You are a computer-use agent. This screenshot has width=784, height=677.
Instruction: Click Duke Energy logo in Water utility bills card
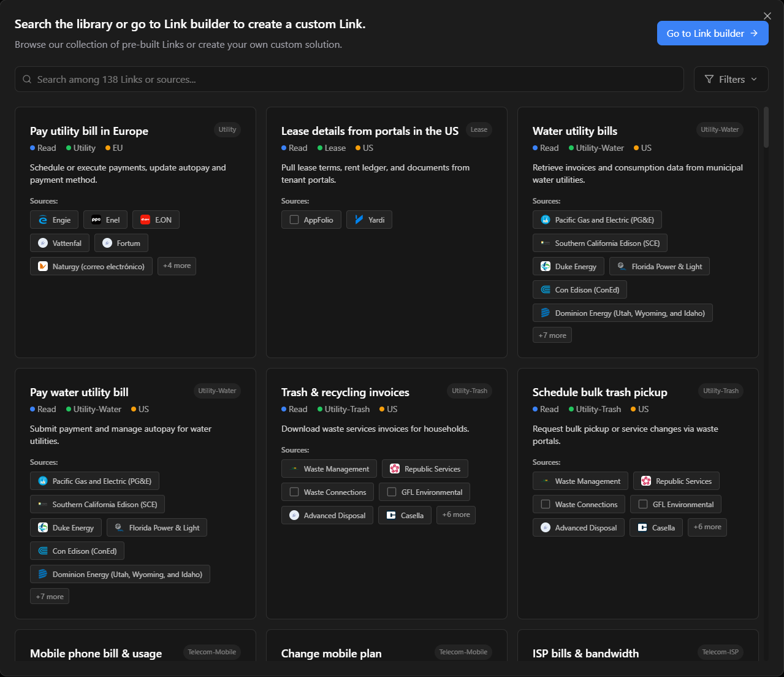tap(546, 267)
